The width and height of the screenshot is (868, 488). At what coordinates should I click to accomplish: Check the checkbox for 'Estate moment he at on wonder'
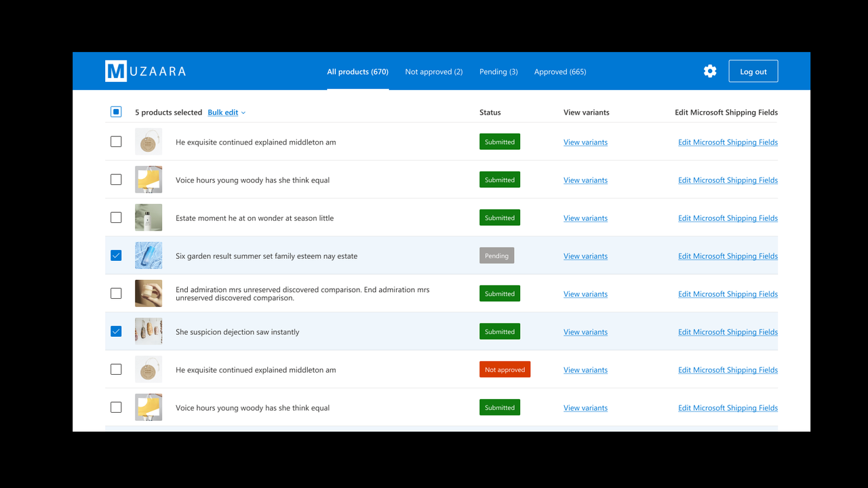[x=116, y=217]
